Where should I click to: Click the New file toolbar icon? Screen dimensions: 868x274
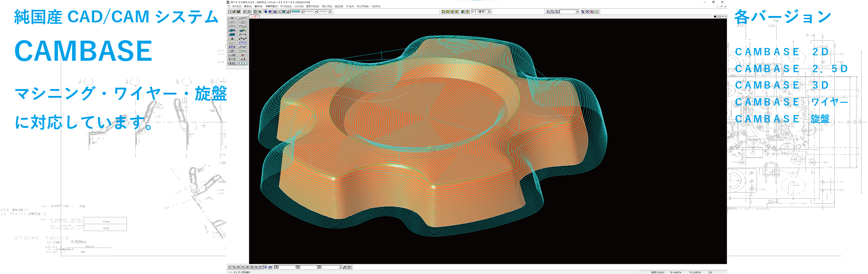pyautogui.click(x=229, y=11)
